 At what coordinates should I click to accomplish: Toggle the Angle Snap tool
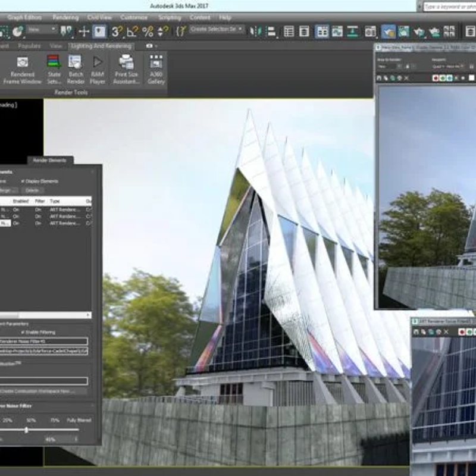pyautogui.click(x=132, y=32)
